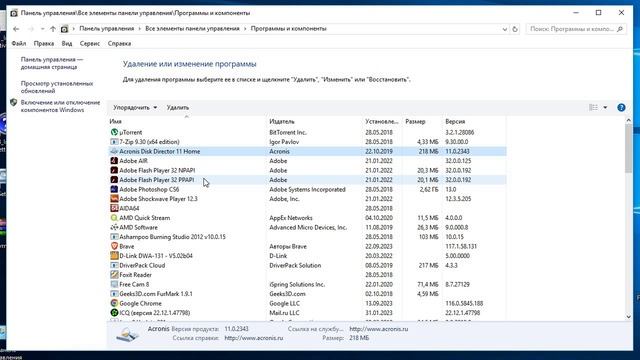This screenshot has height=360, width=640.
Task: Sort by the Имя column header
Action: pyautogui.click(x=116, y=122)
